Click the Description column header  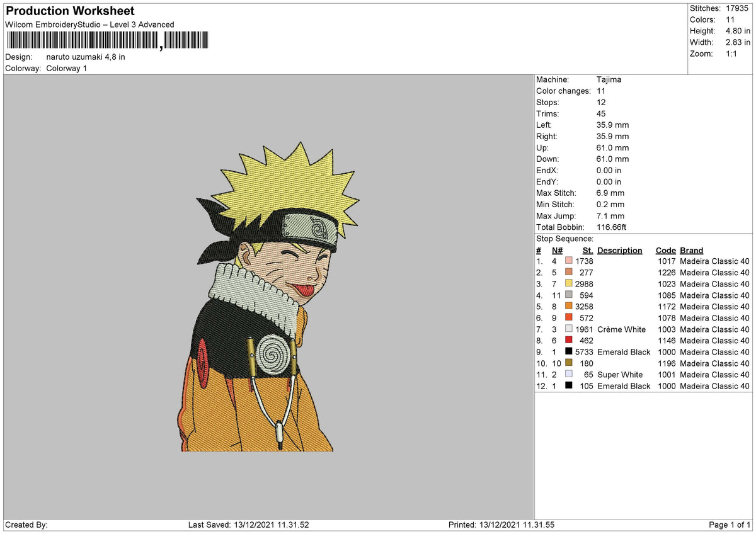click(x=620, y=250)
